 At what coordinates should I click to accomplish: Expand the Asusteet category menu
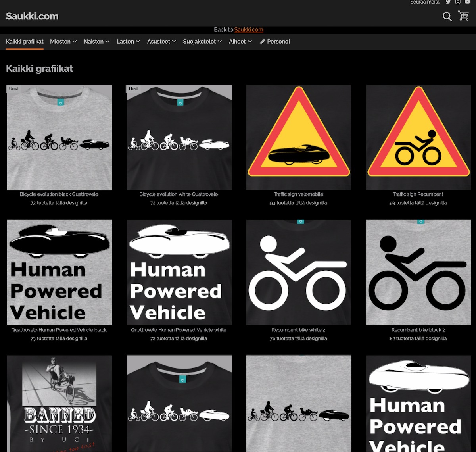[x=161, y=42]
